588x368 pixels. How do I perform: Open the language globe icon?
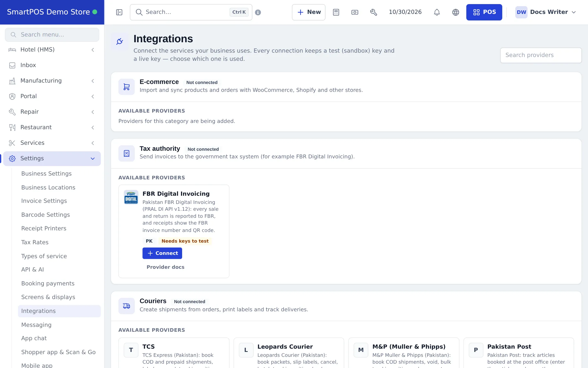pyautogui.click(x=456, y=12)
